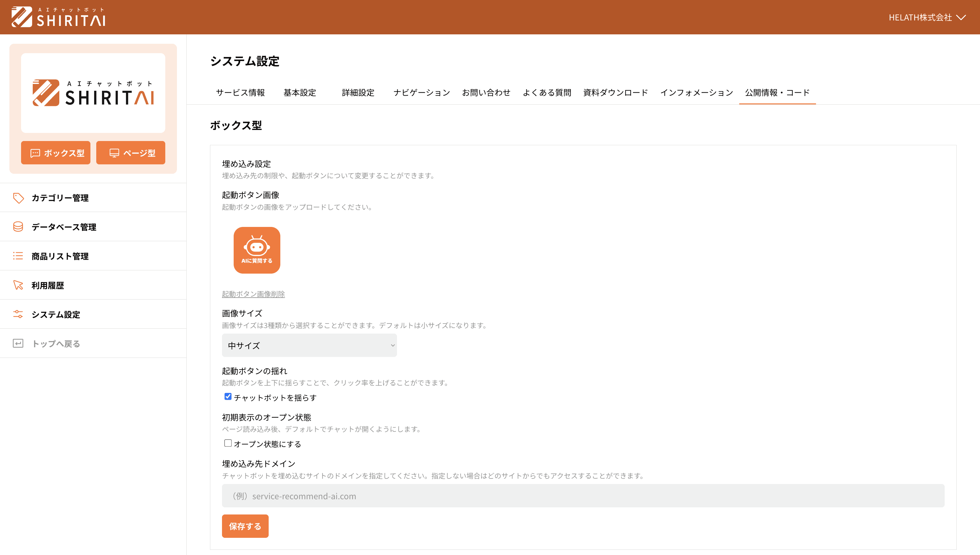Uncheck the チャットボットを揺らす checkbox

(228, 396)
